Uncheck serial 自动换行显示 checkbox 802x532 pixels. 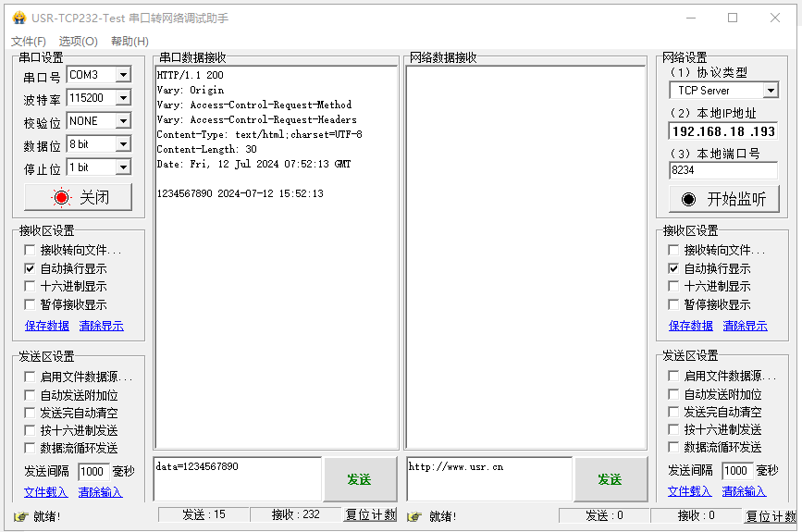click(30, 268)
